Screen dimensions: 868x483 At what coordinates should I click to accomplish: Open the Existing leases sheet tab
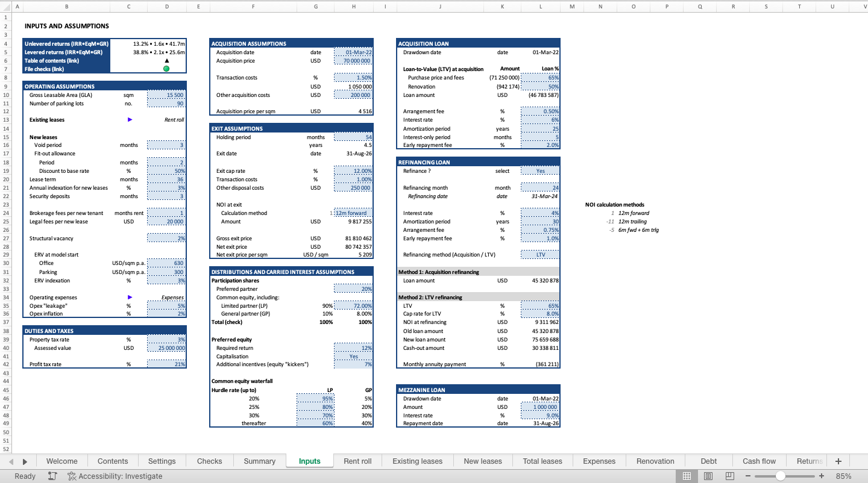coord(417,461)
